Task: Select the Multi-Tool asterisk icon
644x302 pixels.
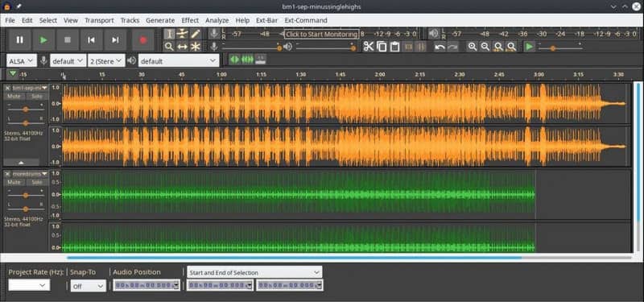Action: tap(195, 47)
